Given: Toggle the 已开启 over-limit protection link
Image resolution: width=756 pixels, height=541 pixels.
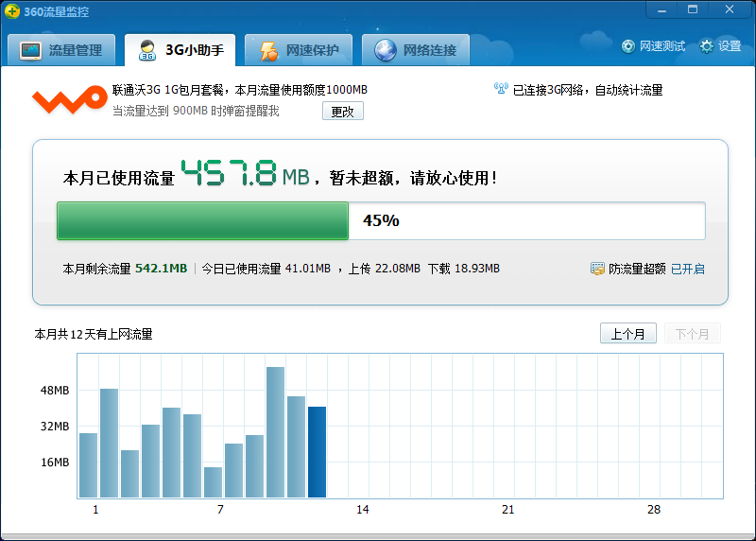Looking at the screenshot, I should 687,269.
